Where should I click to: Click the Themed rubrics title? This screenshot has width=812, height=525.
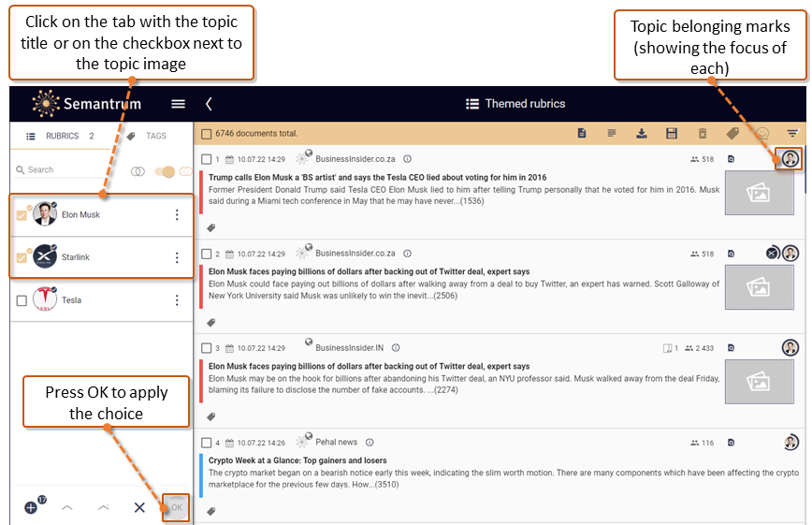pyautogui.click(x=525, y=104)
